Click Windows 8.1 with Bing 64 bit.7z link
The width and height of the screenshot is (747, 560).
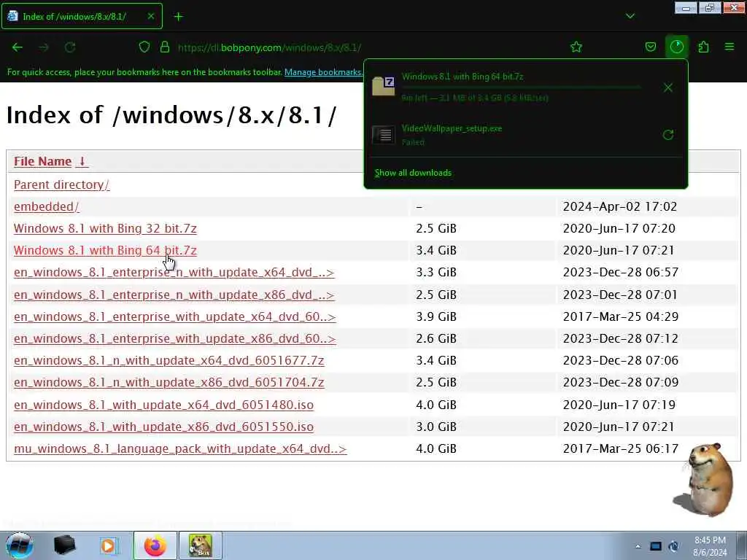(105, 251)
